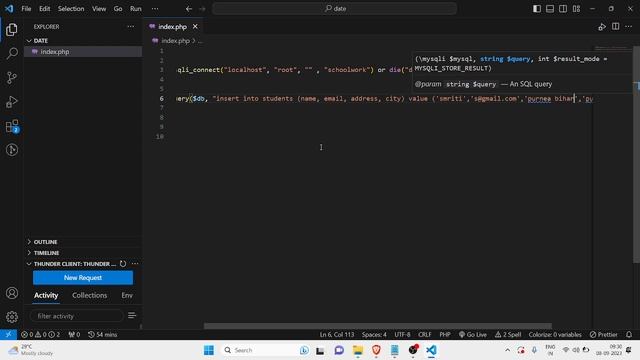Click the remote window indicator in status bar
This screenshot has height=360, width=640.
[x=8, y=334]
